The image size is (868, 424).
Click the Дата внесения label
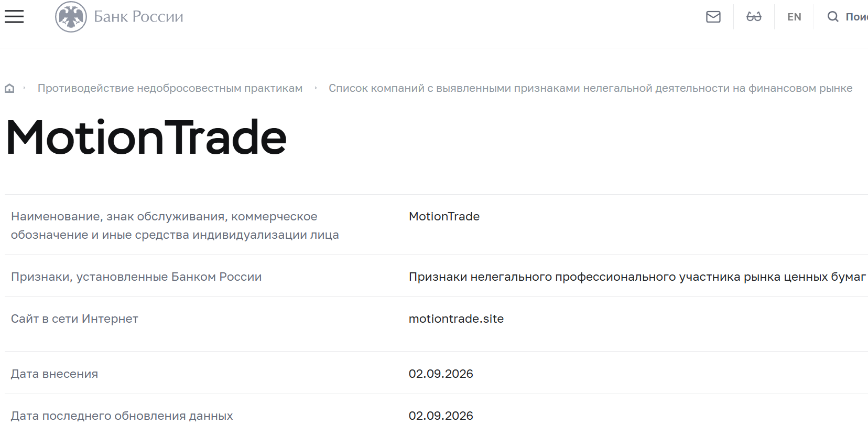55,374
